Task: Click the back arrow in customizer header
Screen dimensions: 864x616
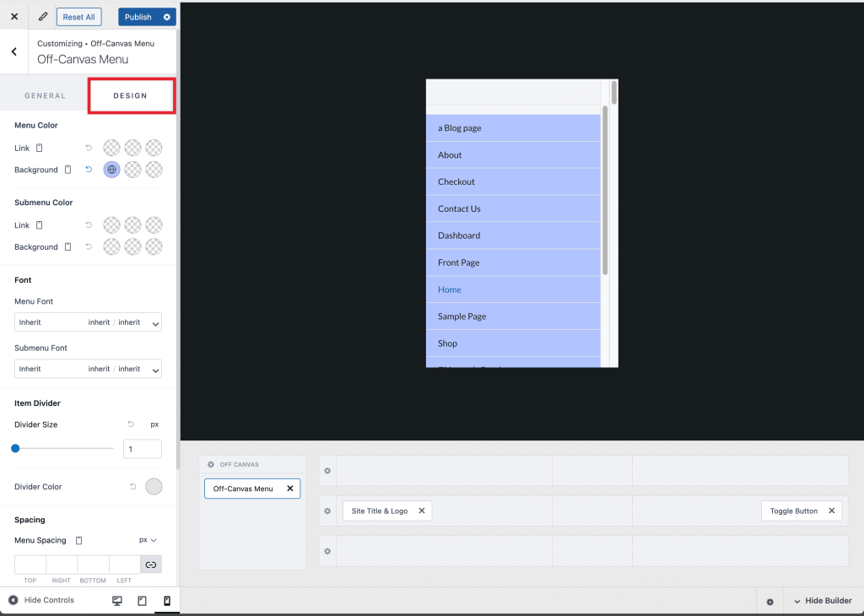Action: (x=14, y=52)
